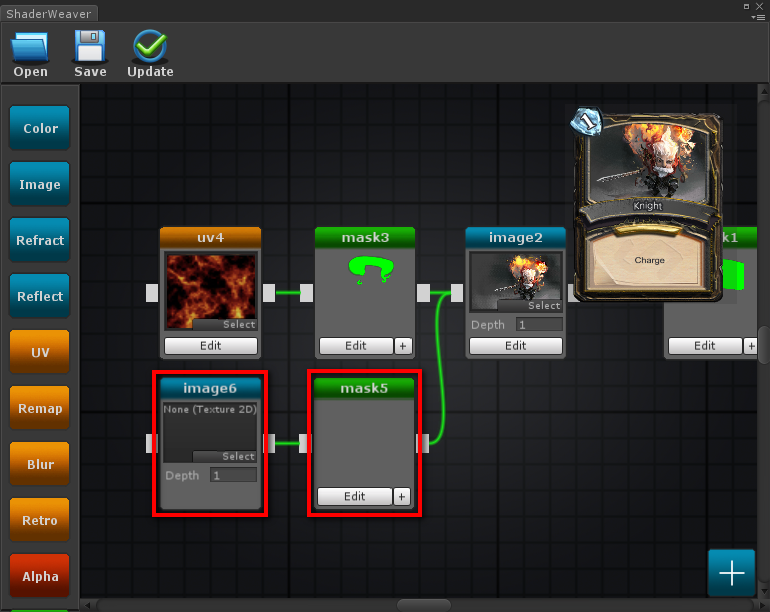The width and height of the screenshot is (770, 612).
Task: Click the ShaderWeaver window tab
Action: [48, 13]
